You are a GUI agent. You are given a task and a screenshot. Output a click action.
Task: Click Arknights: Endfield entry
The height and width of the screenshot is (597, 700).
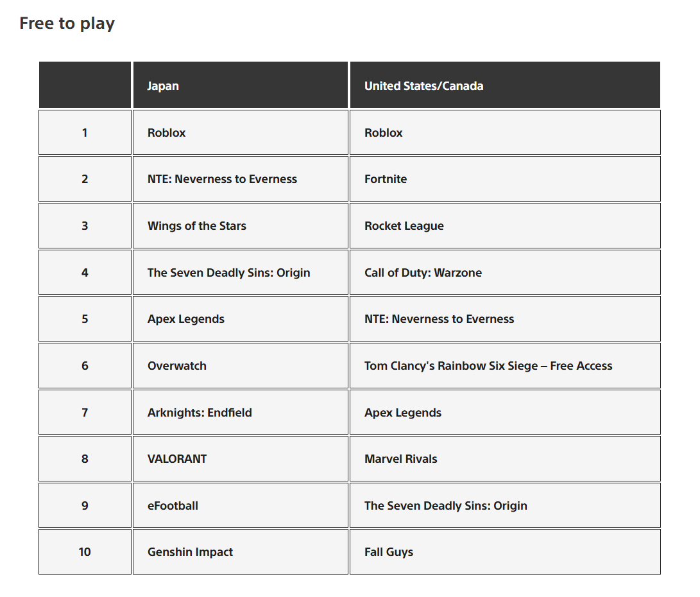pyautogui.click(x=240, y=412)
